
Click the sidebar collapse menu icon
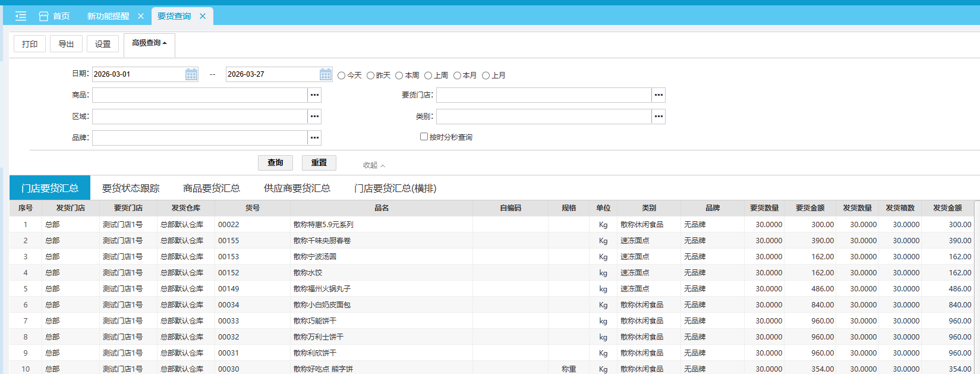(21, 16)
